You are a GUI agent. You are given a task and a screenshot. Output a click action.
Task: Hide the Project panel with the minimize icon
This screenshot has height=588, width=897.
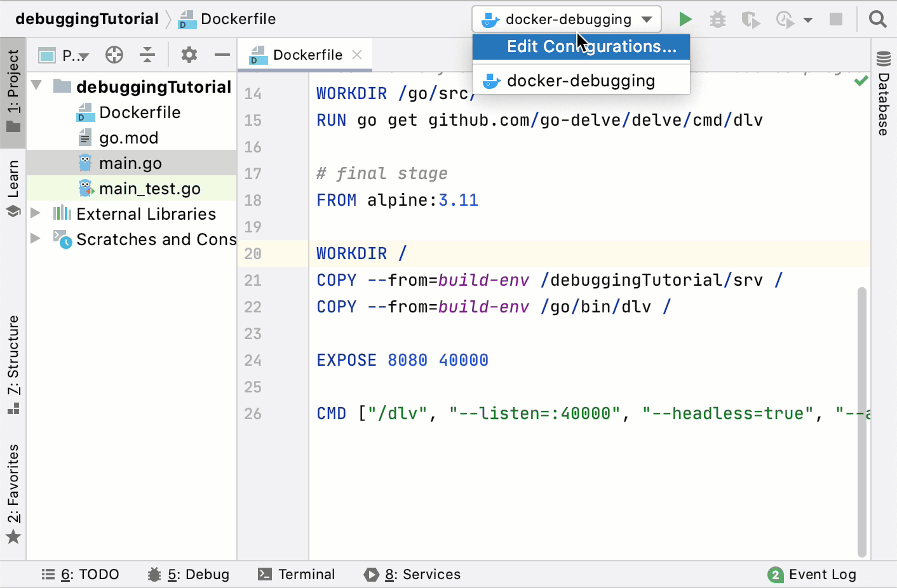[x=222, y=55]
